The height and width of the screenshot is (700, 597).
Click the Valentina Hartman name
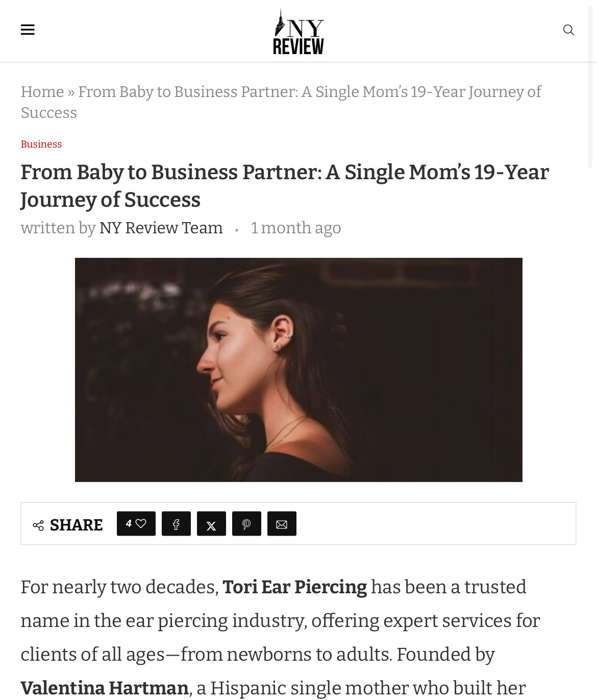pyautogui.click(x=105, y=688)
